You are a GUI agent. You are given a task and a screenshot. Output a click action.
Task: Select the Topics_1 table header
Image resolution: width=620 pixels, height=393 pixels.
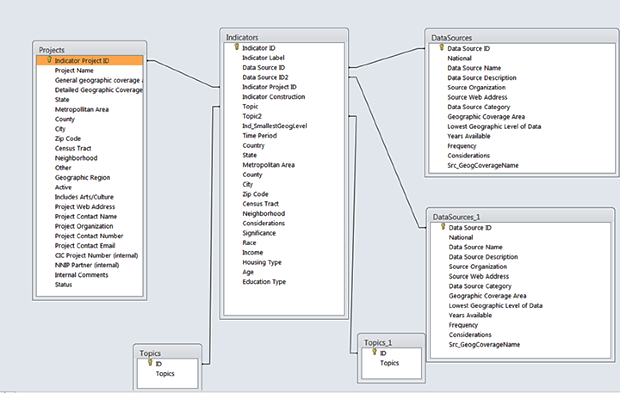[x=391, y=342]
